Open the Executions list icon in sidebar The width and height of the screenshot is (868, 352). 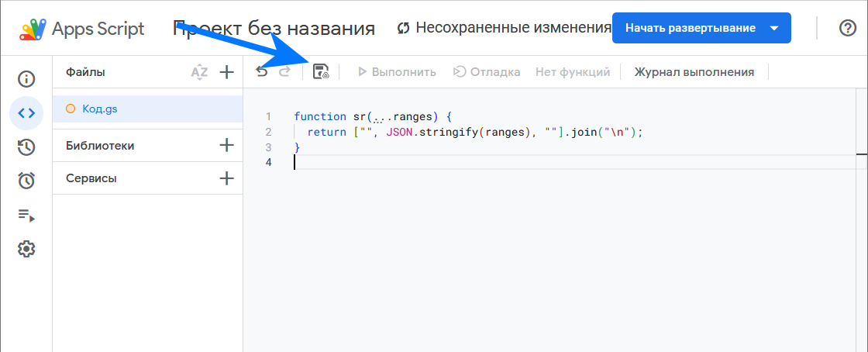(26, 215)
